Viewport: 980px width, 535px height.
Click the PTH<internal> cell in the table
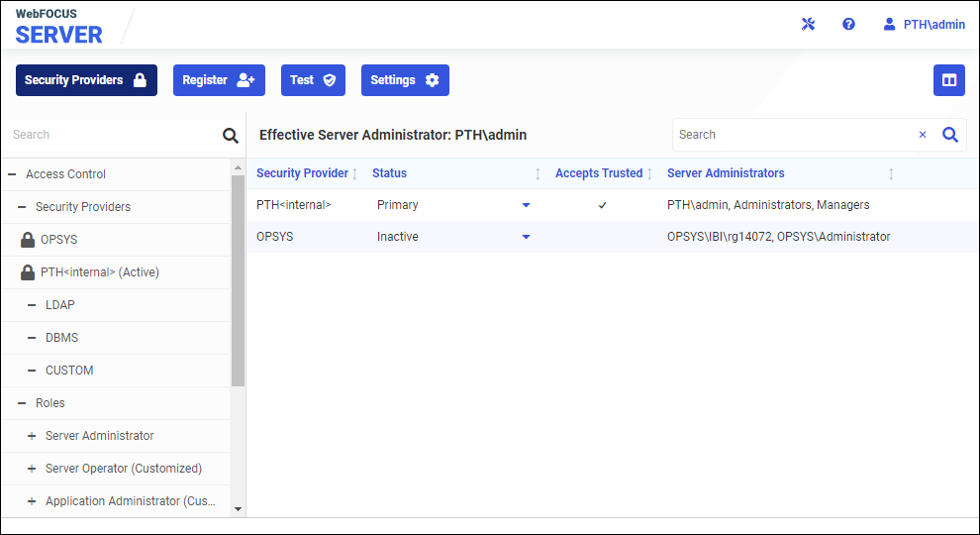pos(294,205)
